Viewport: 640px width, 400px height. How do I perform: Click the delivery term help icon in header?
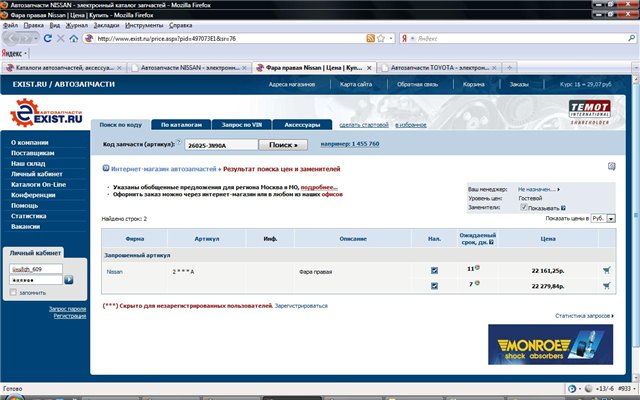[491, 242]
